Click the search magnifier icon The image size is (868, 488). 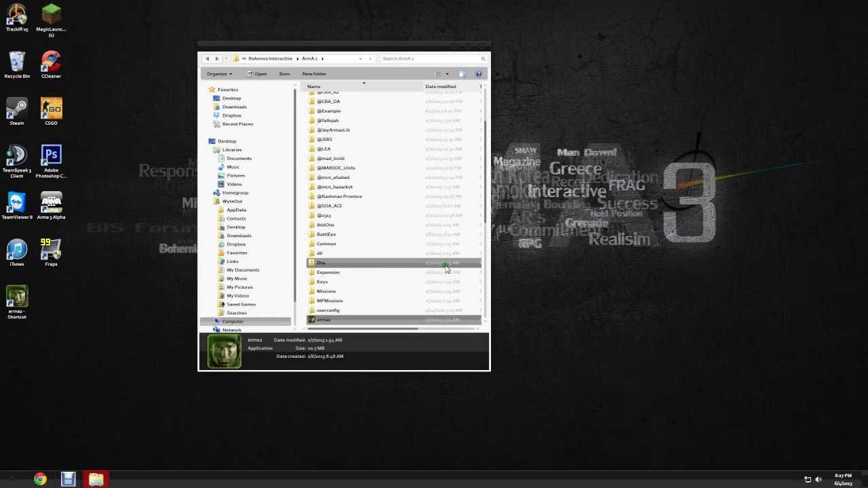(x=483, y=58)
